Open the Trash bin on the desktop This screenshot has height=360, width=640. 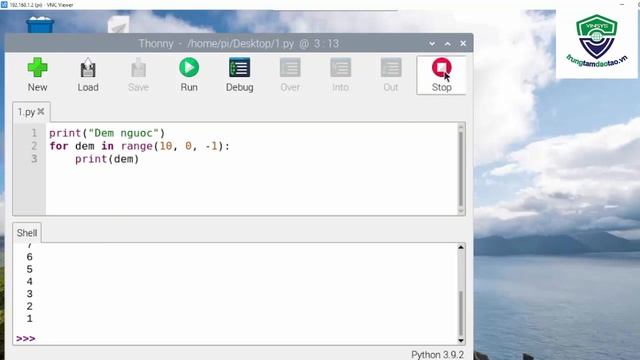40,24
